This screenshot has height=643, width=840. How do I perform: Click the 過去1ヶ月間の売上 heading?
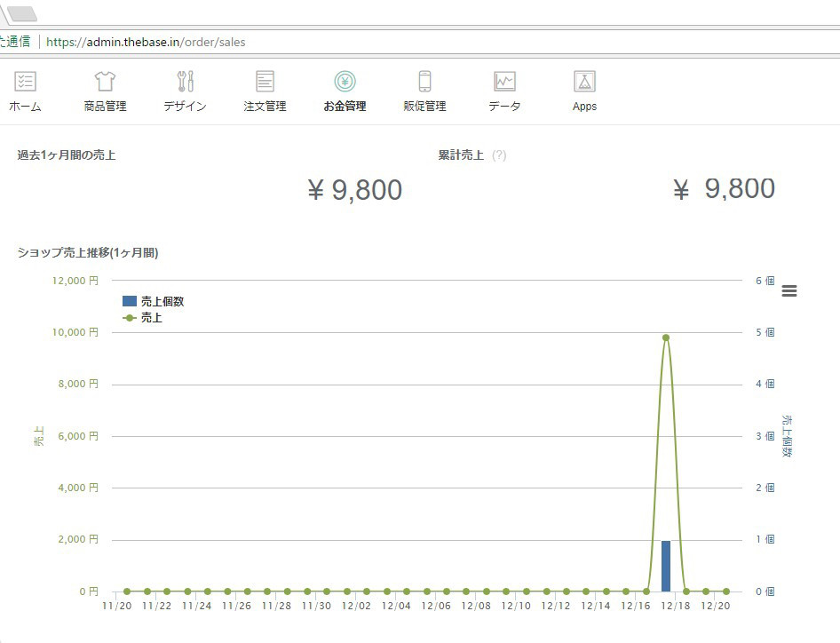click(67, 155)
